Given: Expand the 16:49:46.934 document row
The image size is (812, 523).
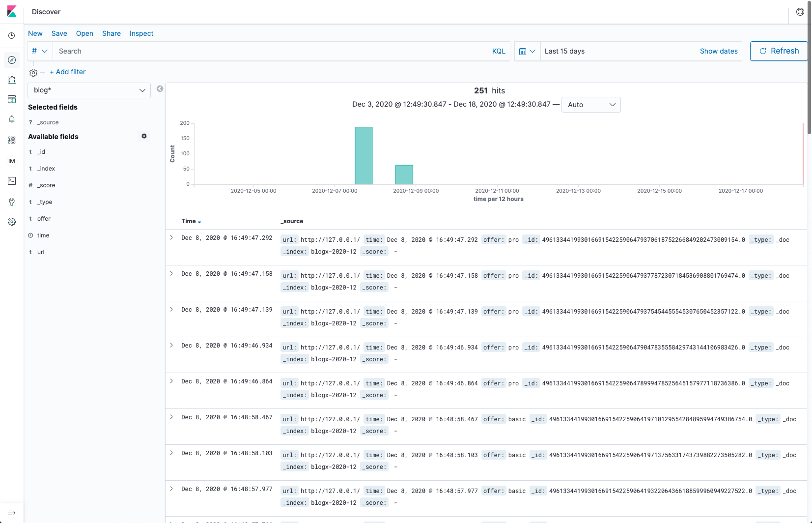Looking at the screenshot, I should pos(171,346).
